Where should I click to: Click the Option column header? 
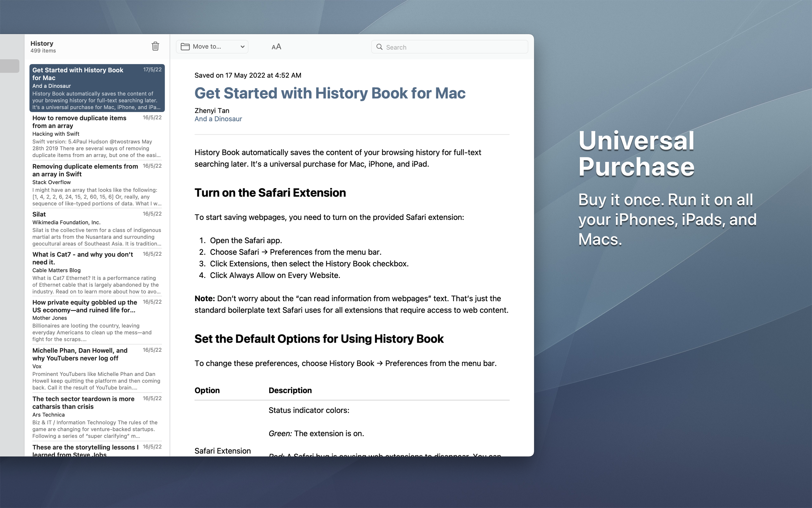pyautogui.click(x=207, y=390)
